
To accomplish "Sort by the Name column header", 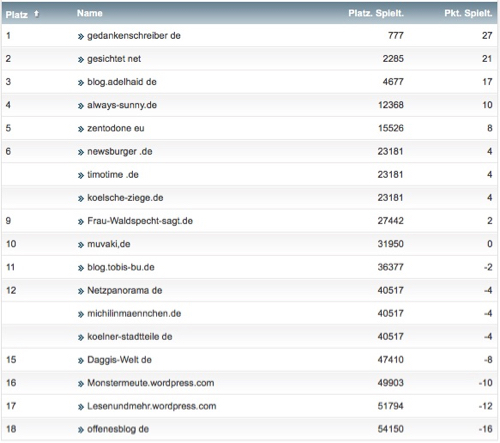I will (90, 13).
